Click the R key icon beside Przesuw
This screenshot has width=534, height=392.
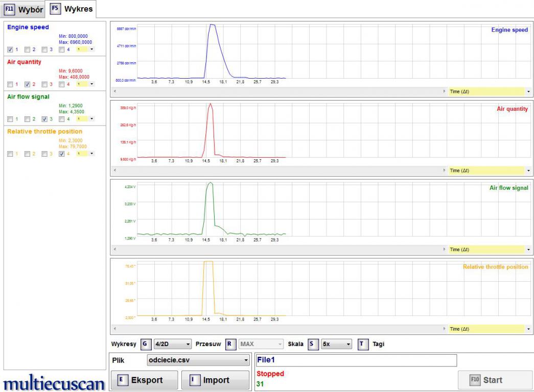(x=231, y=344)
